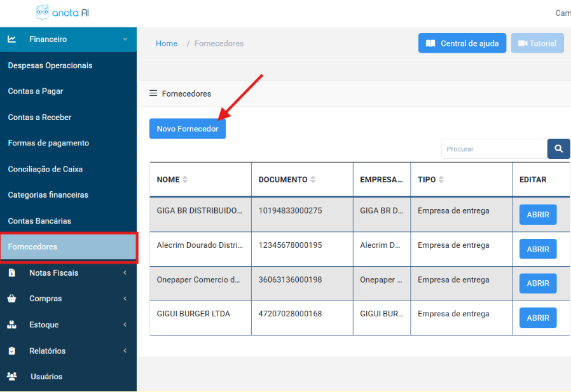Click the magnifying glass search button
Image resolution: width=571 pixels, height=392 pixels.
pos(558,149)
